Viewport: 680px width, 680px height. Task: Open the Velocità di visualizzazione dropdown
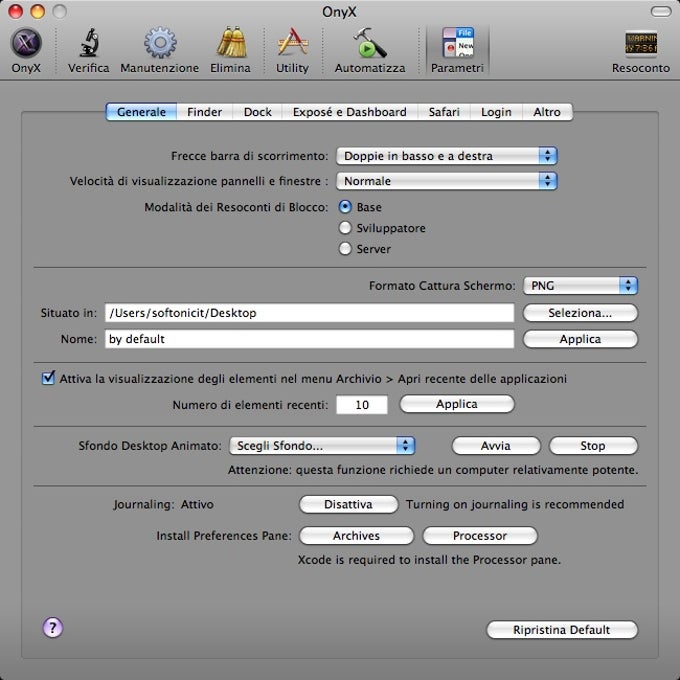tap(447, 181)
